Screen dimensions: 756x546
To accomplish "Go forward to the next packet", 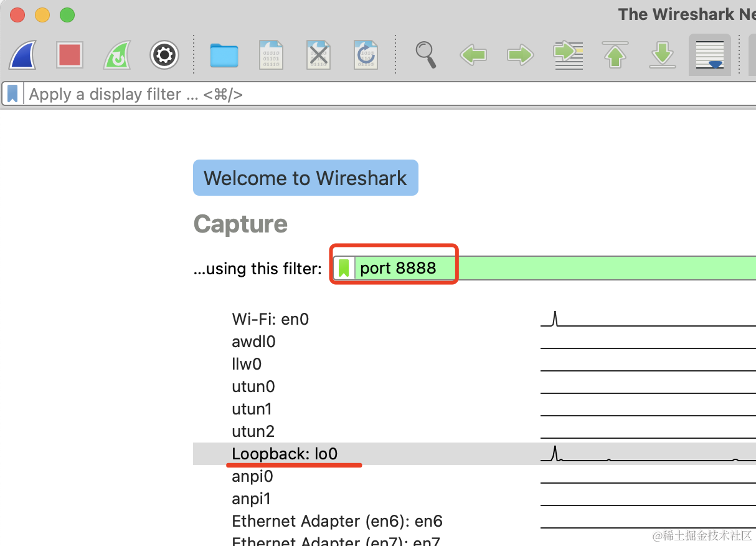I will pyautogui.click(x=521, y=55).
